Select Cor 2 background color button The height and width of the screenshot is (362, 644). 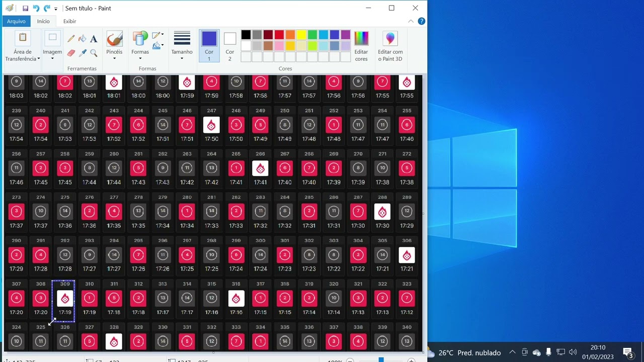pos(230,45)
